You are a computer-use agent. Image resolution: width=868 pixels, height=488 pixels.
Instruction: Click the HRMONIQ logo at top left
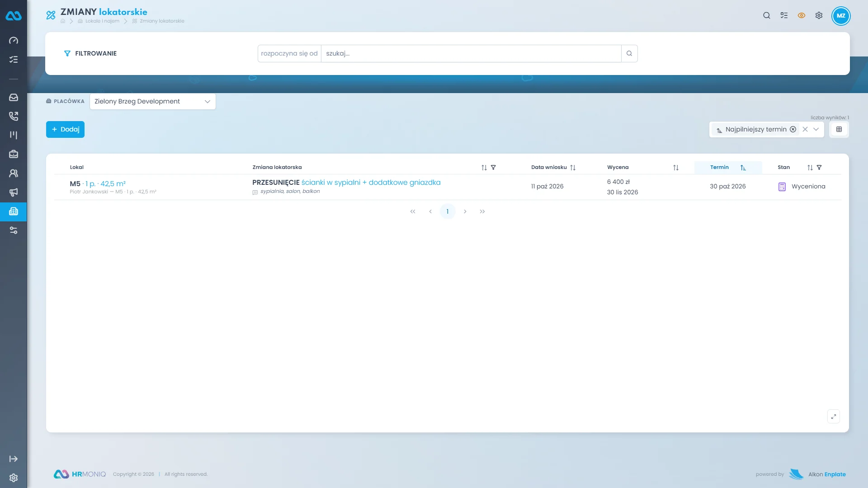14,16
